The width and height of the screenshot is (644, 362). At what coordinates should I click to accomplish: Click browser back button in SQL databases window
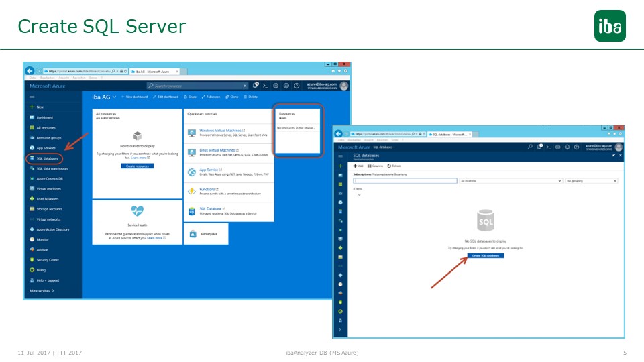[338, 134]
